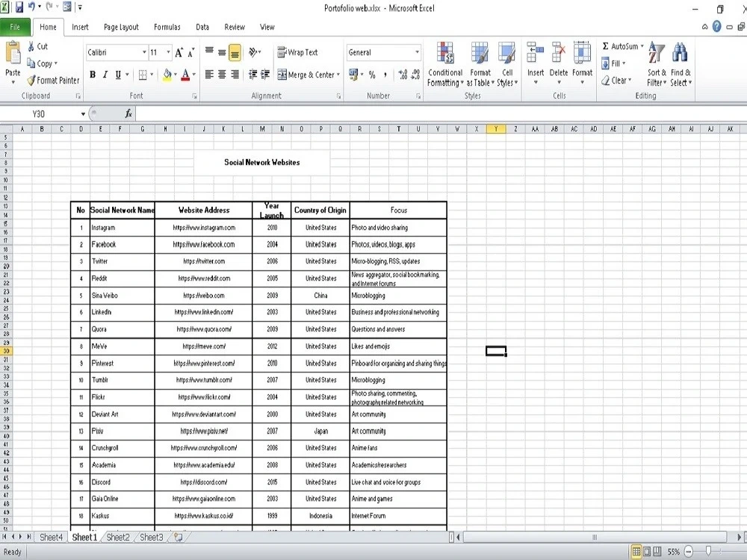This screenshot has width=747, height=560.
Task: Click Increase Decimal icon
Action: point(403,75)
